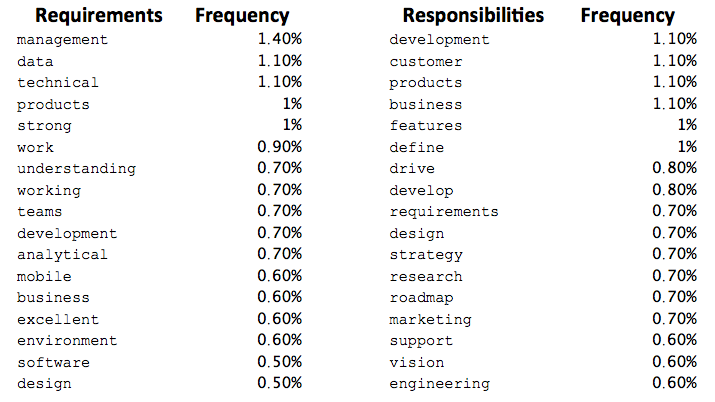Click the 'understanding' keyword
This screenshot has height=402, width=715.
coord(76,169)
